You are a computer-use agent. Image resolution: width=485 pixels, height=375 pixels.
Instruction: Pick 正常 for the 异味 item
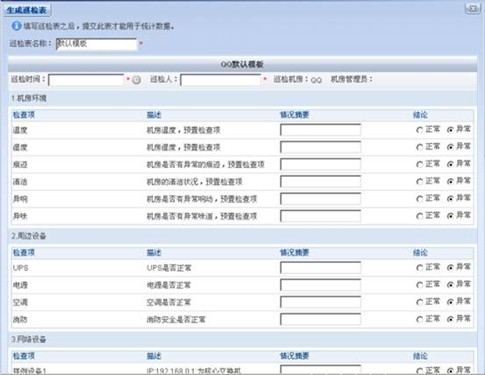click(x=420, y=216)
